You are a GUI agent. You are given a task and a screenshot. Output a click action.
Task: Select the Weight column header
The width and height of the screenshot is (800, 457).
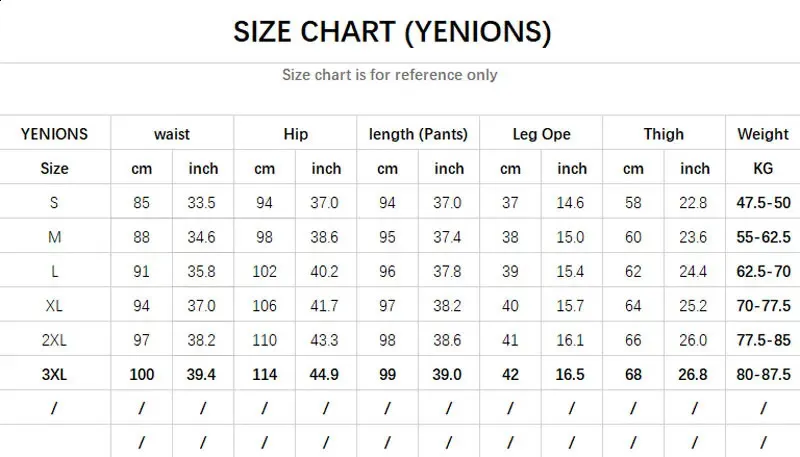click(x=763, y=134)
